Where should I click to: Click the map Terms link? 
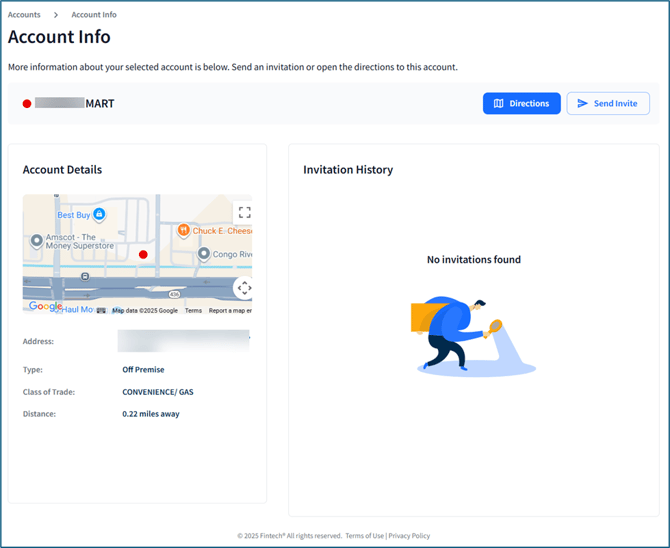[x=193, y=311]
